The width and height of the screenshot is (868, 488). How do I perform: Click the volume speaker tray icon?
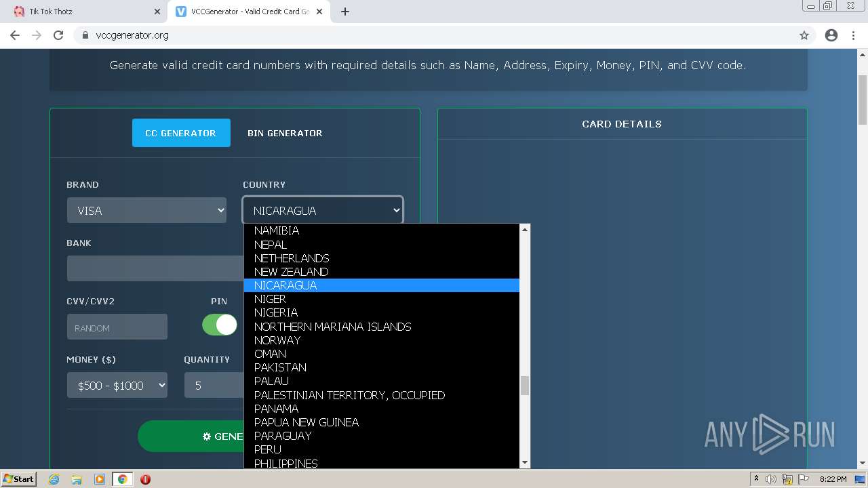pyautogui.click(x=771, y=479)
